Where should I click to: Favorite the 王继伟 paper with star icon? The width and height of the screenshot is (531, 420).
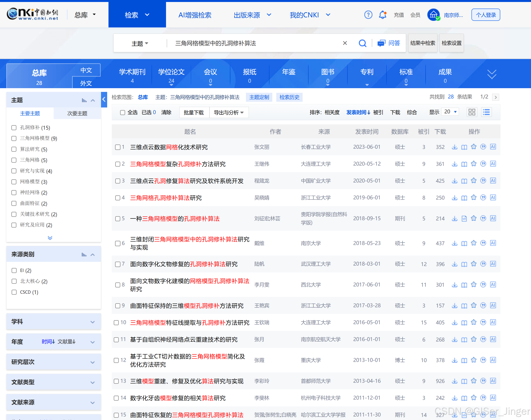pyautogui.click(x=473, y=164)
